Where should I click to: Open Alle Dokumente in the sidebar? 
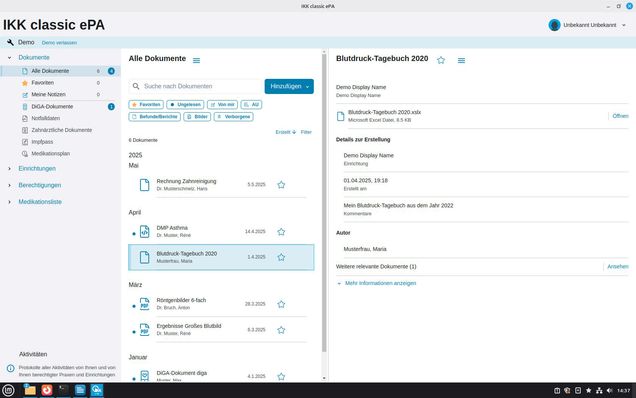click(x=60, y=71)
